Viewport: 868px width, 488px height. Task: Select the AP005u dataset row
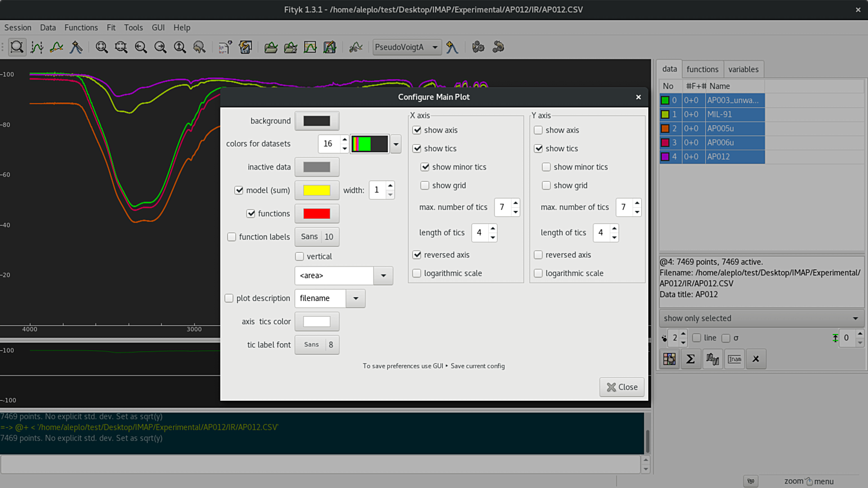click(720, 129)
